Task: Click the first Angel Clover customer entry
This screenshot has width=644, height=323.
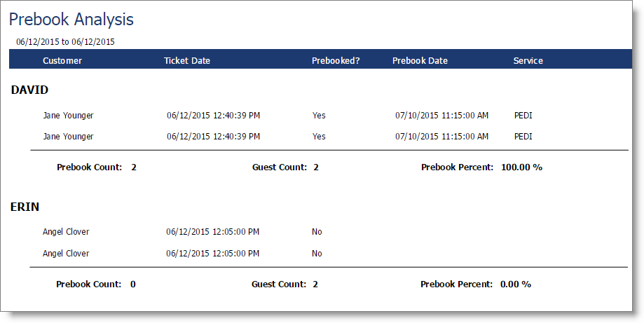Action: pyautogui.click(x=66, y=232)
